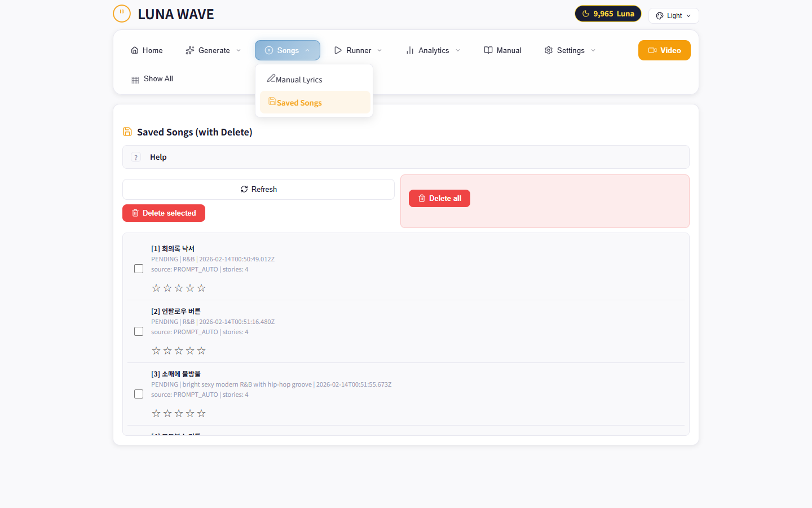Expand the Analytics dropdown menu
This screenshot has height=508, width=812.
coord(433,50)
